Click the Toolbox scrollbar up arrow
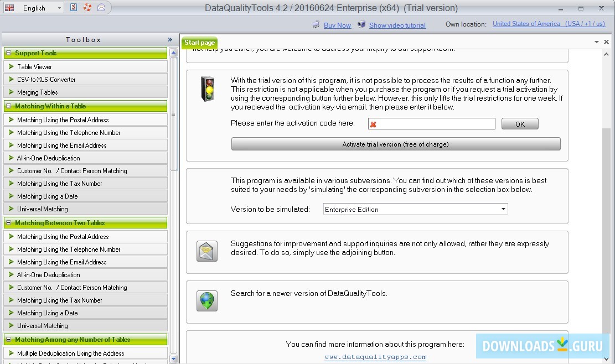Screen dimensions: 615x364 [173, 53]
